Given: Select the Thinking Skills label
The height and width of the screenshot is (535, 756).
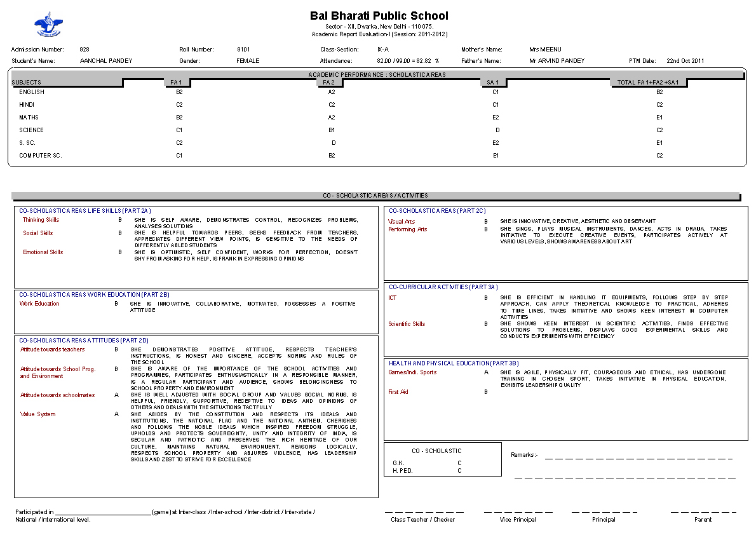Looking at the screenshot, I should (x=41, y=220).
